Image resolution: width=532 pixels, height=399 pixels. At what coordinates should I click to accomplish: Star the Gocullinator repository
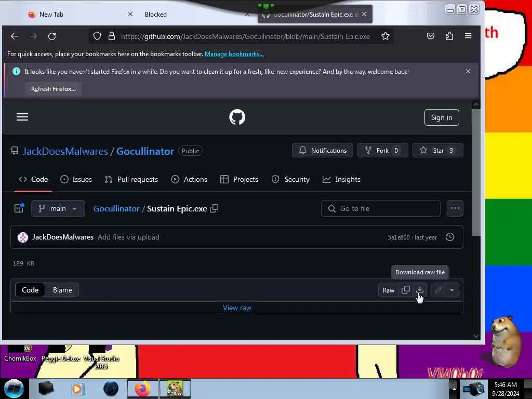point(437,150)
